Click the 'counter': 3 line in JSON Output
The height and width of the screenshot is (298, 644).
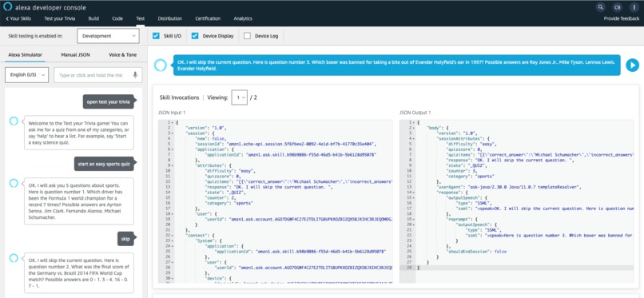pos(463,171)
